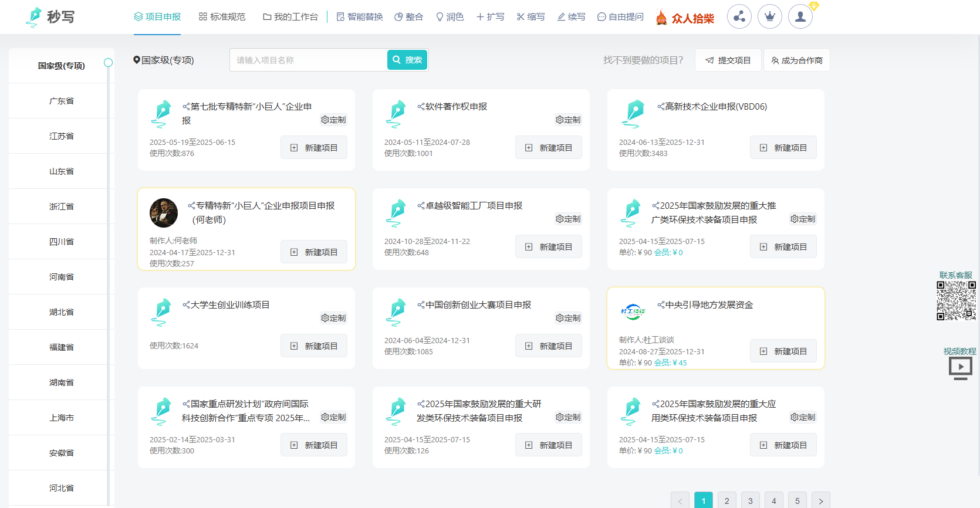Click the 联系客服 QR code
980x508 pixels.
pos(956,300)
